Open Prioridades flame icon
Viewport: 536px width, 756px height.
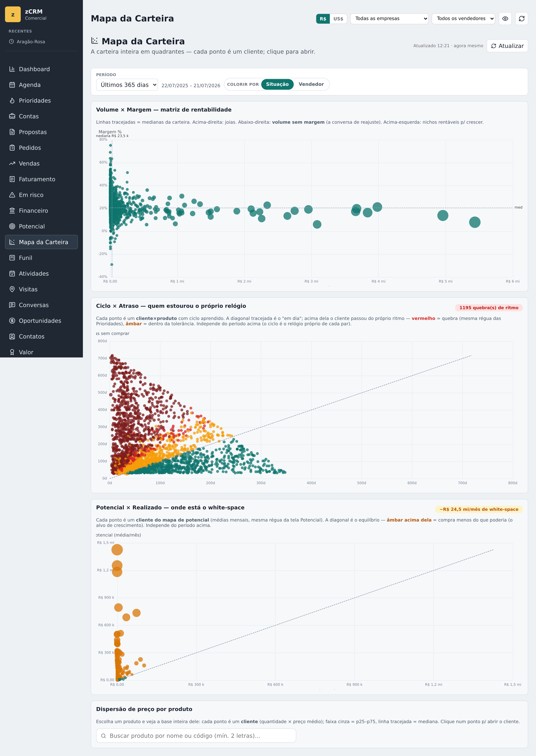[x=12, y=101]
